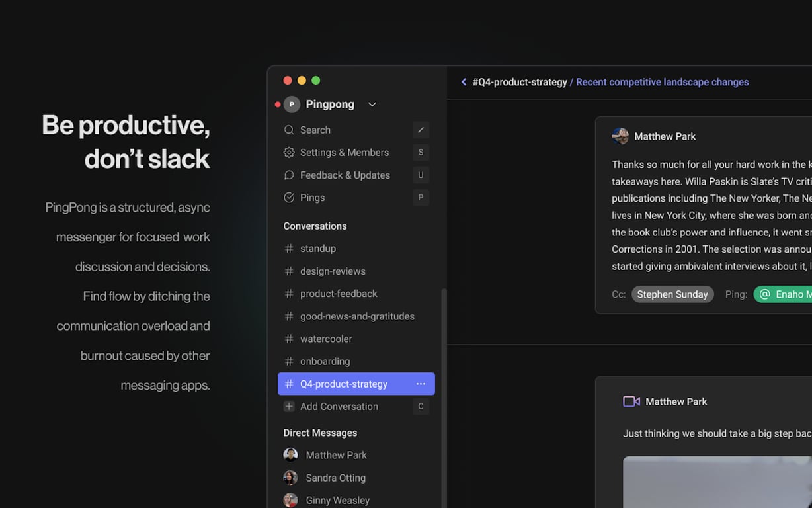Click the Pingpong workspace avatar
812x508 pixels.
[292, 105]
